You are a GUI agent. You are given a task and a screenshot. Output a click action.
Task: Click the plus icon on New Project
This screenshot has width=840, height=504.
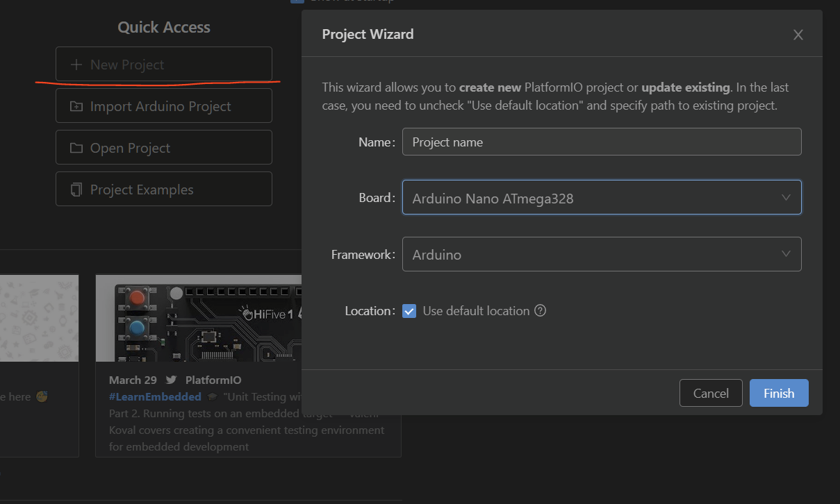[76, 65]
